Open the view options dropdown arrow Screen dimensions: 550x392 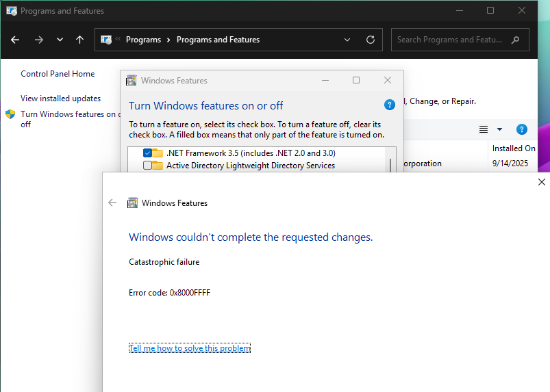500,129
